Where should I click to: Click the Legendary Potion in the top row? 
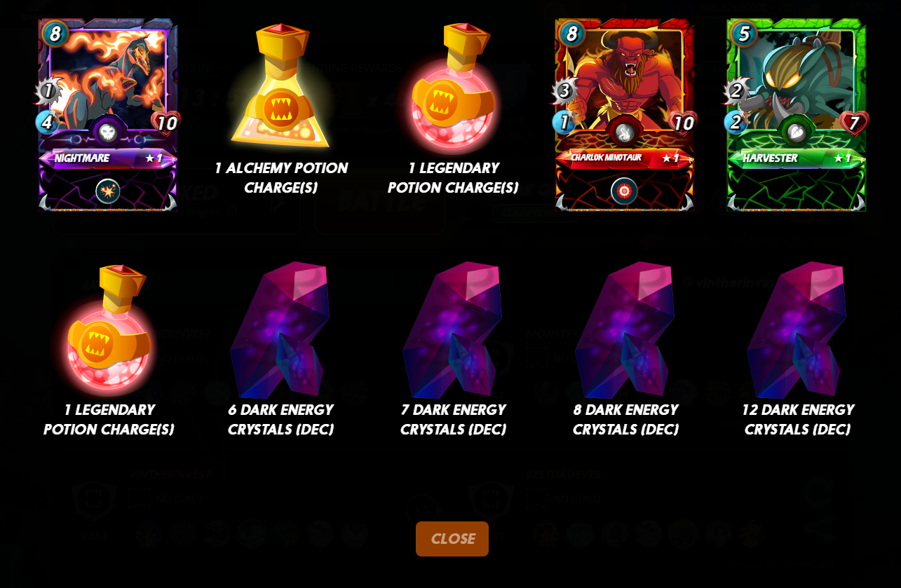pyautogui.click(x=453, y=87)
